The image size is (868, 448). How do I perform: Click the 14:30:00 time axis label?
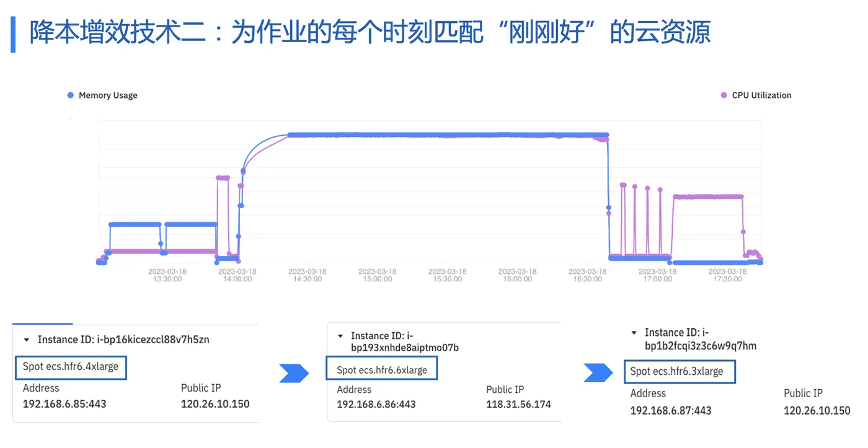(x=308, y=275)
